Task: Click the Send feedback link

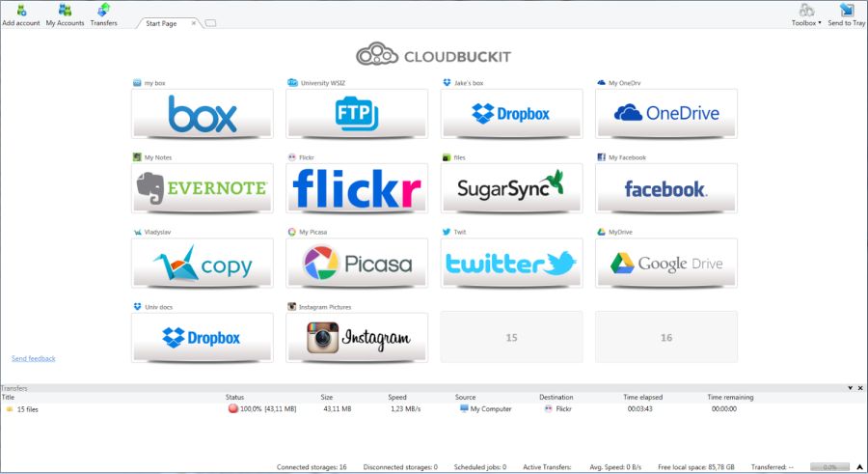Action: [34, 359]
